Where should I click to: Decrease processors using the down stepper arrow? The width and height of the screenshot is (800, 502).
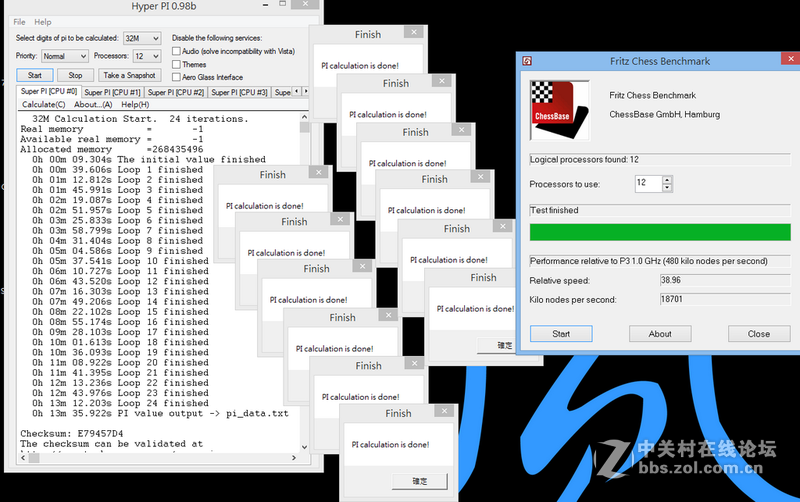(x=667, y=188)
